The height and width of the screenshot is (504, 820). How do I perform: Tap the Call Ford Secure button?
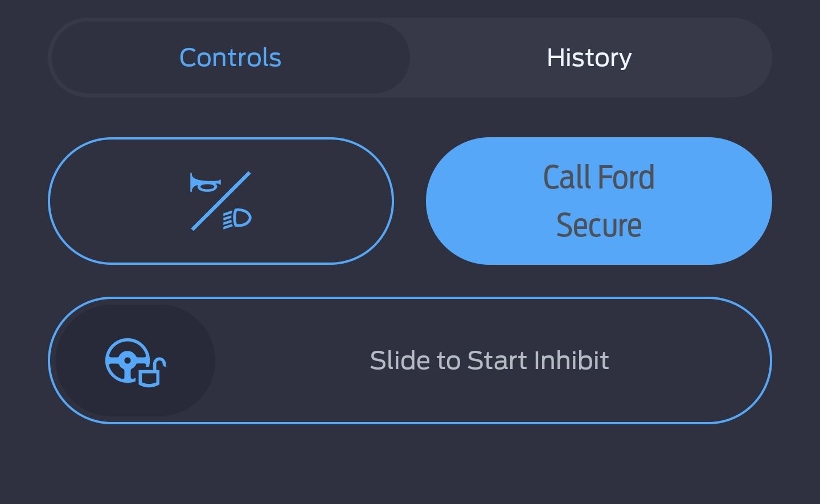pyautogui.click(x=598, y=200)
